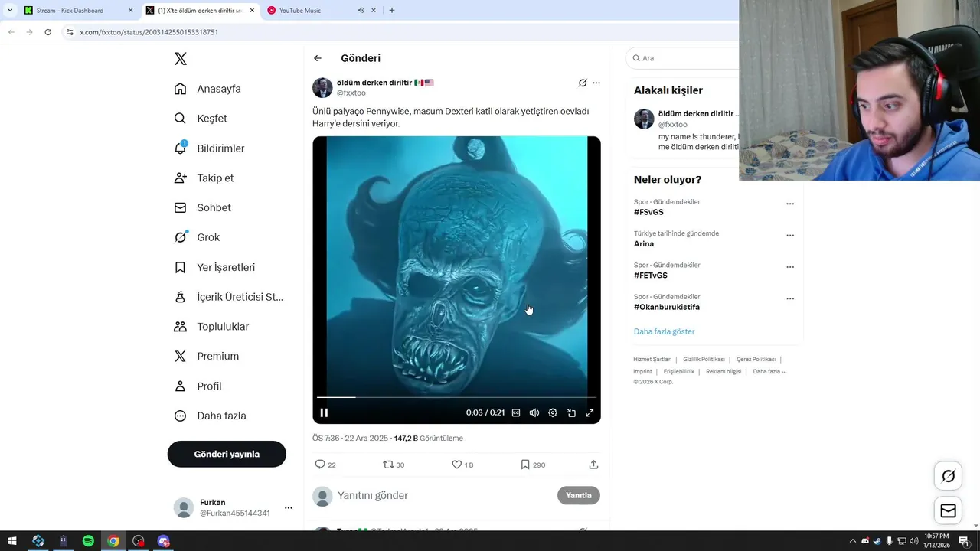Switch to Stream - Kick Dashboard tab
The height and width of the screenshot is (551, 980).
pos(79,11)
